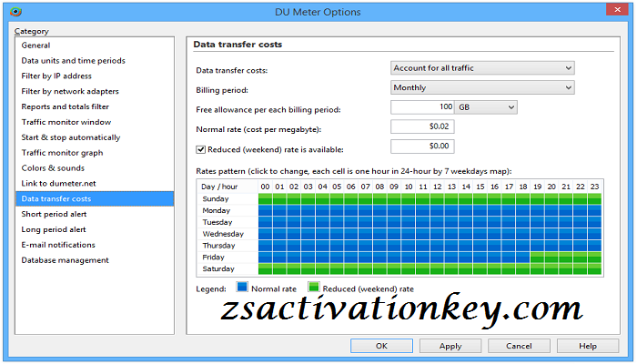Click the DU Meter app icon in title bar
The width and height of the screenshot is (637, 364).
(15, 11)
